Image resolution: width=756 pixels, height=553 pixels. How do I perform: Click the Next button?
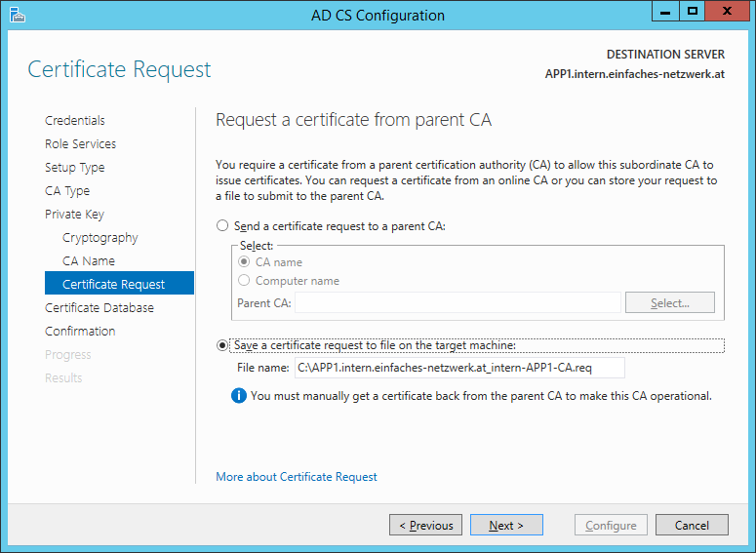(x=505, y=526)
